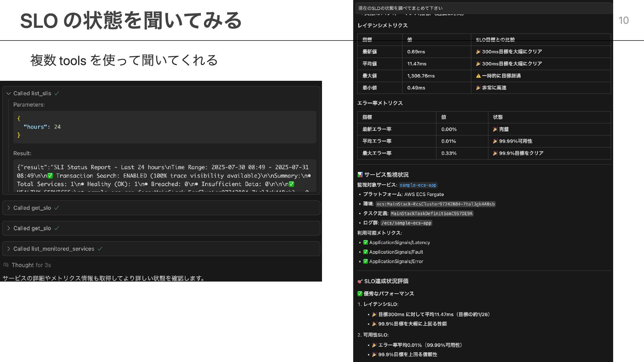This screenshot has width=644, height=362.
Task: Click the checkmark next to list_monitored_services
Action: tap(100, 249)
